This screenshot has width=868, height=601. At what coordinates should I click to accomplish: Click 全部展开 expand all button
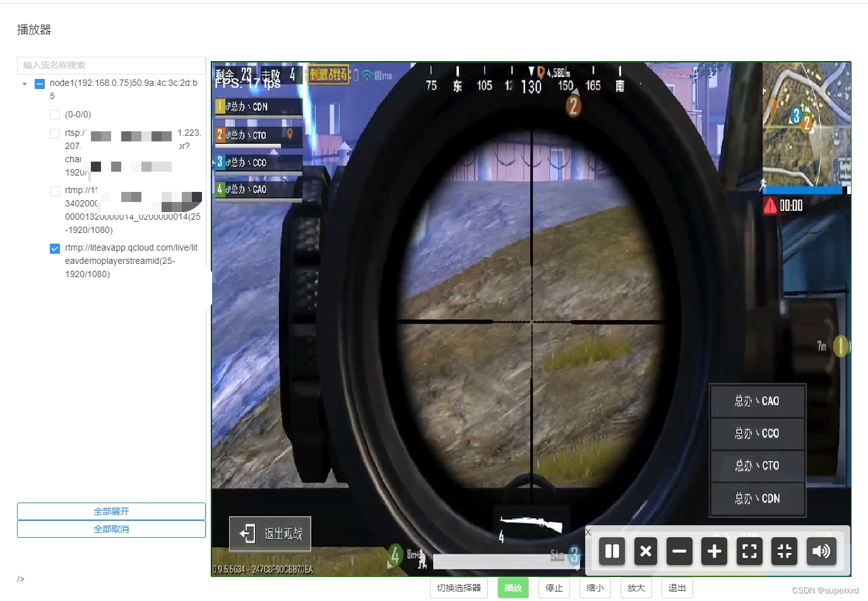pos(111,511)
